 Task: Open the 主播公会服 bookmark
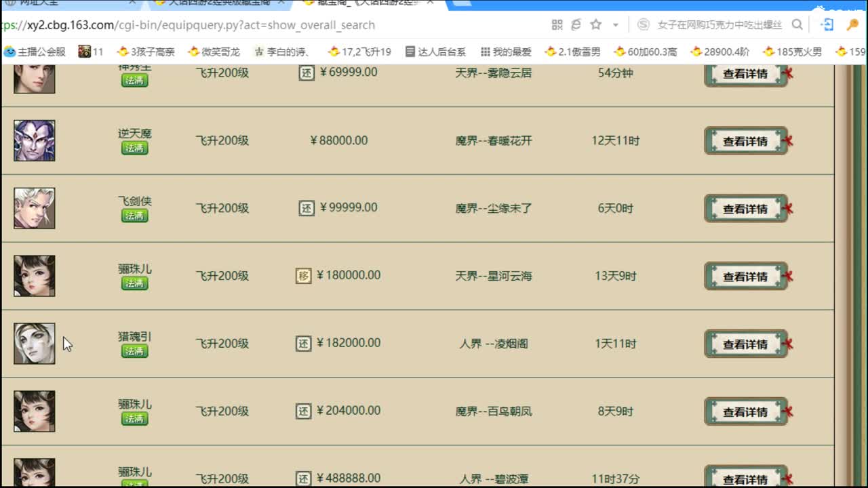point(35,52)
